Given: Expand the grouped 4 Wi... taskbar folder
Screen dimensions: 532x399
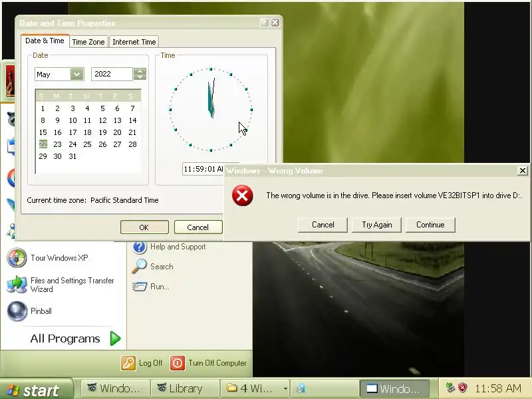Looking at the screenshot, I should (x=255, y=388).
